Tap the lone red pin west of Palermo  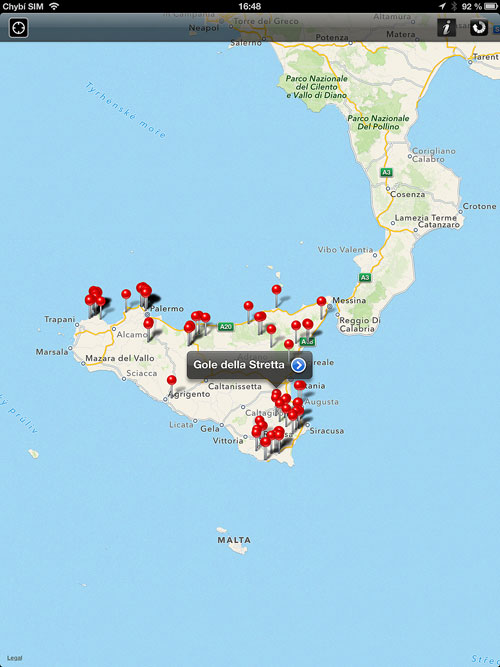126,294
